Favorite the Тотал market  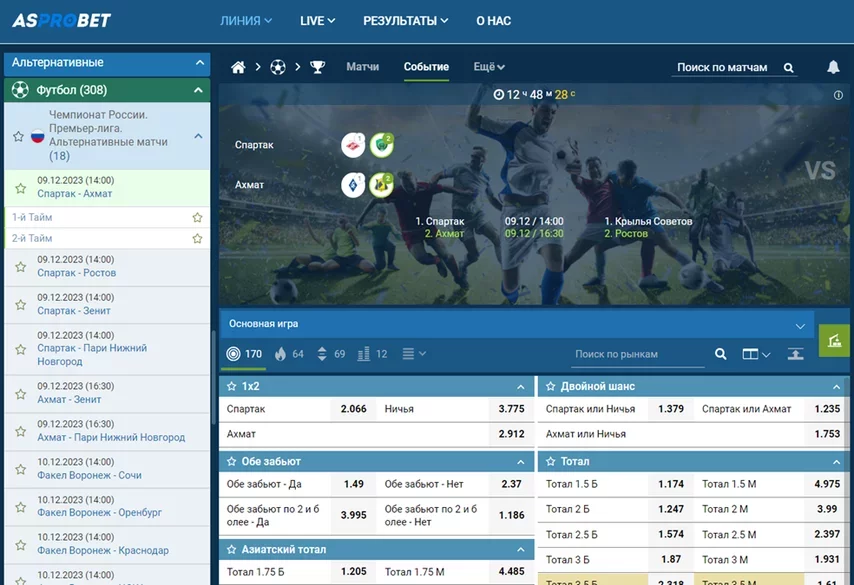(551, 461)
